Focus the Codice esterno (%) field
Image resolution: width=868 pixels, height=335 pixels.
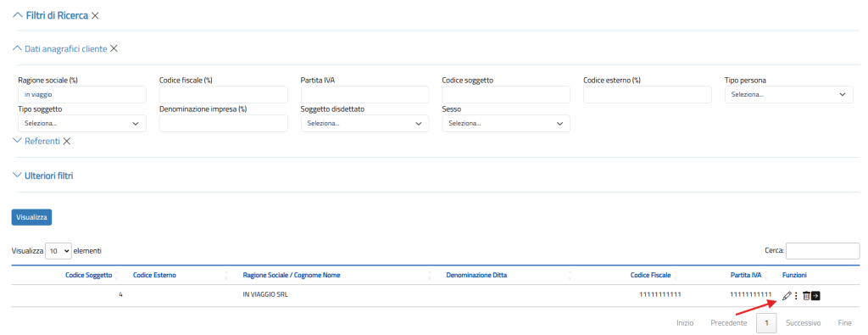pyautogui.click(x=647, y=95)
